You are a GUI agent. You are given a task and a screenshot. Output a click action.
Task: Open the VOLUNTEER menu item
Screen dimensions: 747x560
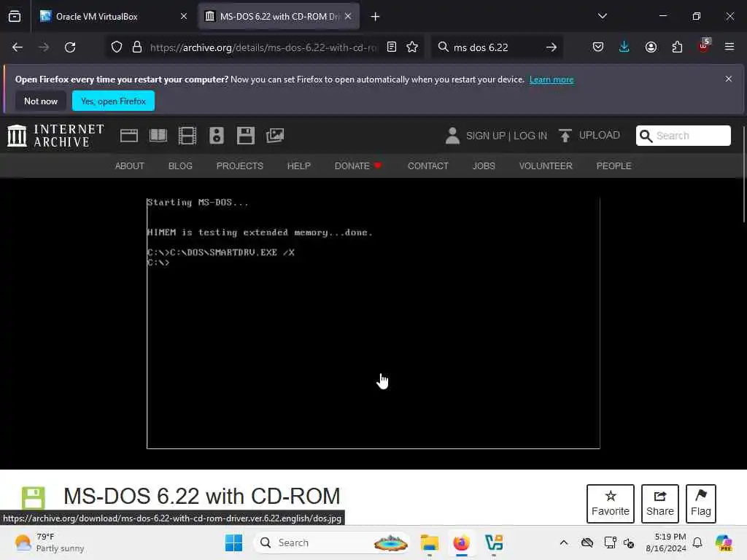coord(546,166)
